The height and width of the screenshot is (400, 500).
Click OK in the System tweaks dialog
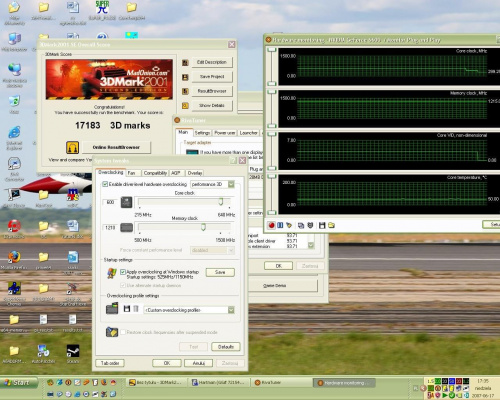coord(167,363)
